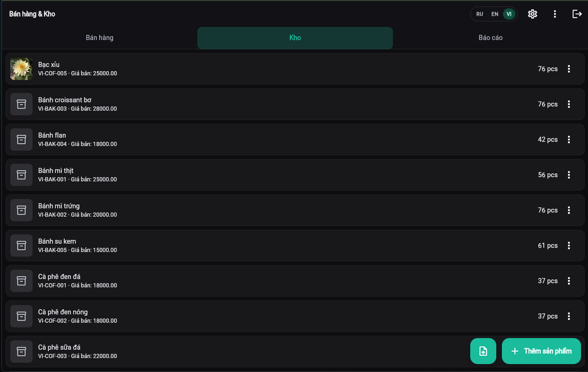Click the import file icon button
The height and width of the screenshot is (372, 588).
[483, 351]
